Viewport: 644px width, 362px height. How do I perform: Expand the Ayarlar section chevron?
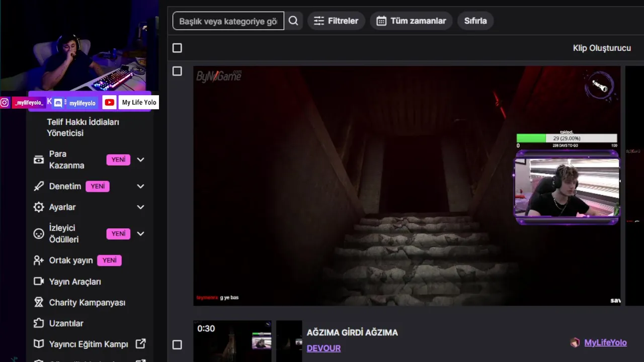pos(140,207)
